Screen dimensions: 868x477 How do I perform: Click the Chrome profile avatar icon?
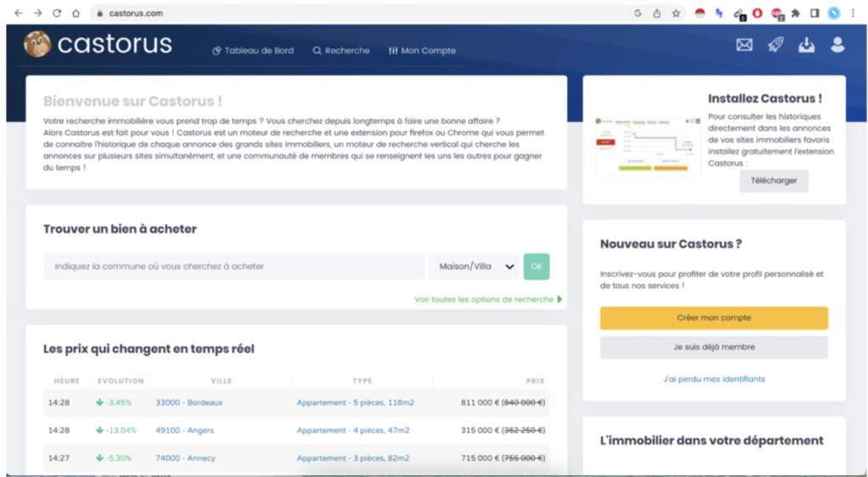click(834, 14)
